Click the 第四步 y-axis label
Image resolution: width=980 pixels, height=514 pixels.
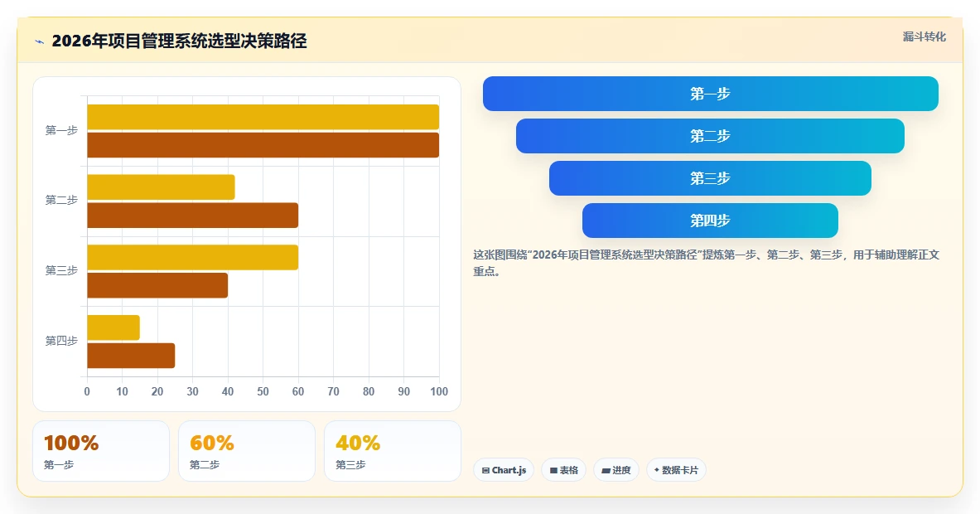(61, 341)
